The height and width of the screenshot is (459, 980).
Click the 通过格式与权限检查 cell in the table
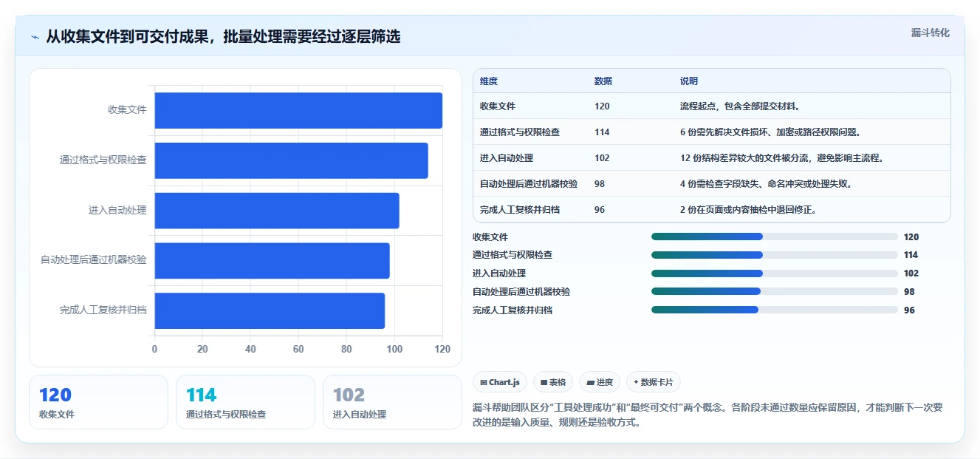point(520,132)
